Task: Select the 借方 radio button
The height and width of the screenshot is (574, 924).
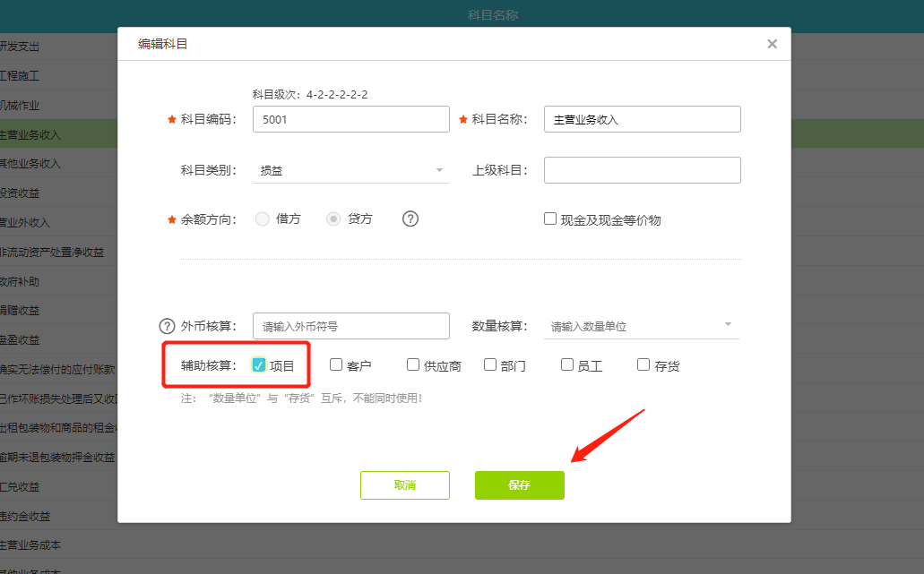Action: 263,218
